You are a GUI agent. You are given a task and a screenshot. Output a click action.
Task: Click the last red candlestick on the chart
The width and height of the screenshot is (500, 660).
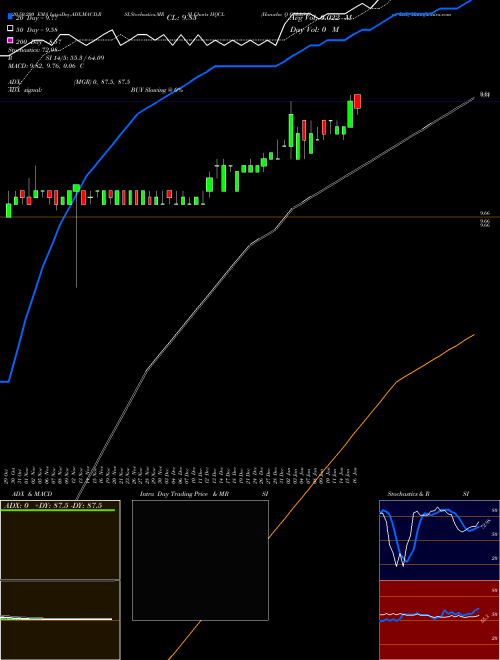357,101
